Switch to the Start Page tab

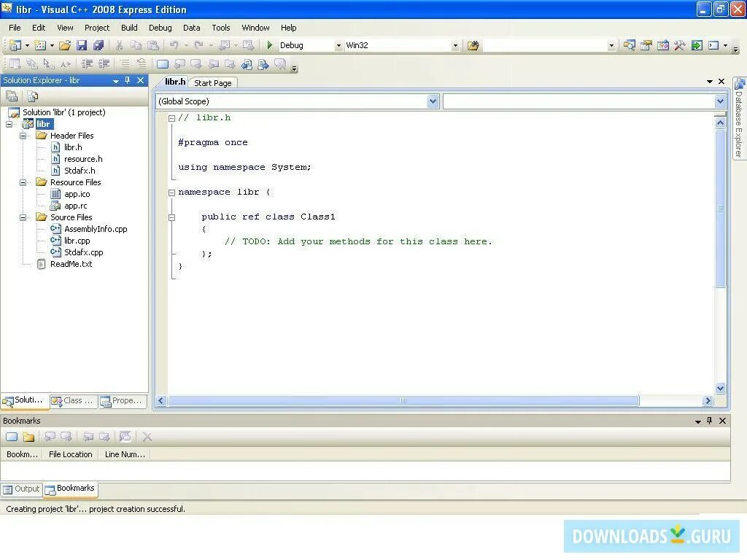point(213,83)
